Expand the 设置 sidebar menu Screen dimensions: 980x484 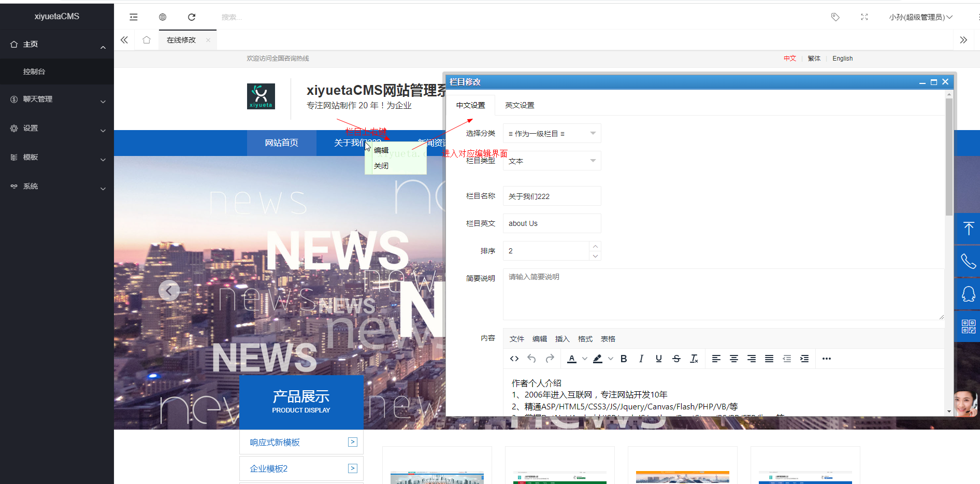(x=57, y=128)
